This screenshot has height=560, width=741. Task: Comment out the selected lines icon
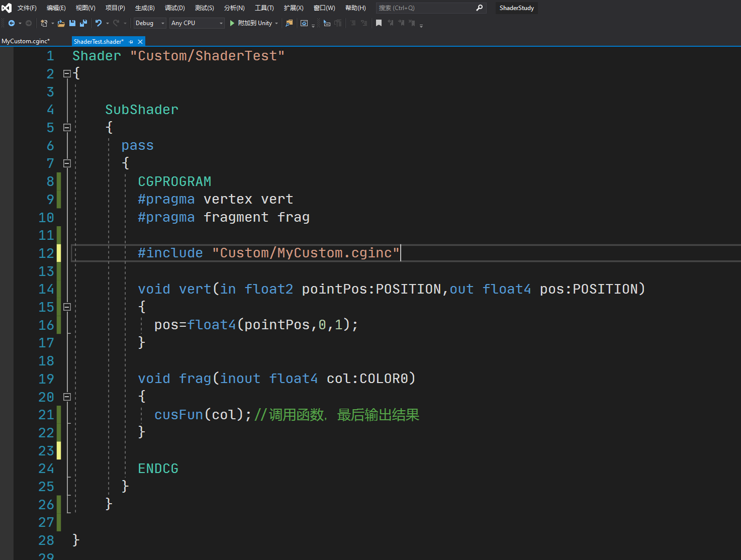coord(353,23)
